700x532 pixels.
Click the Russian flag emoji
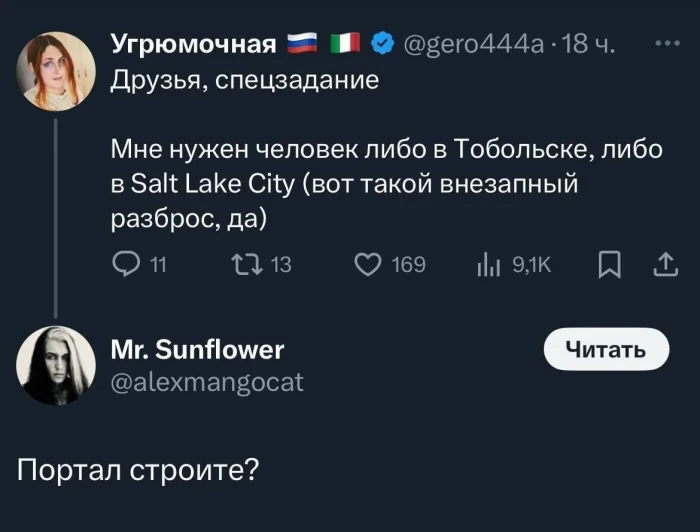point(301,45)
